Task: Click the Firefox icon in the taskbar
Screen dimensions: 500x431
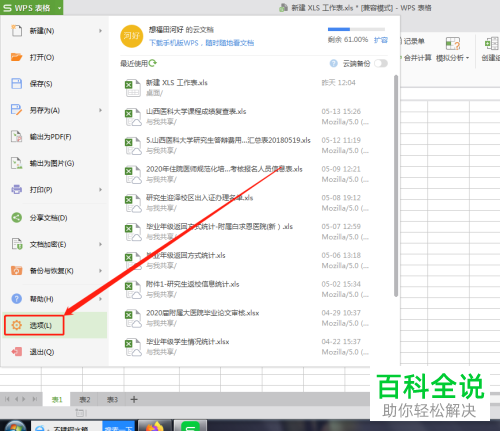Action: click(155, 426)
